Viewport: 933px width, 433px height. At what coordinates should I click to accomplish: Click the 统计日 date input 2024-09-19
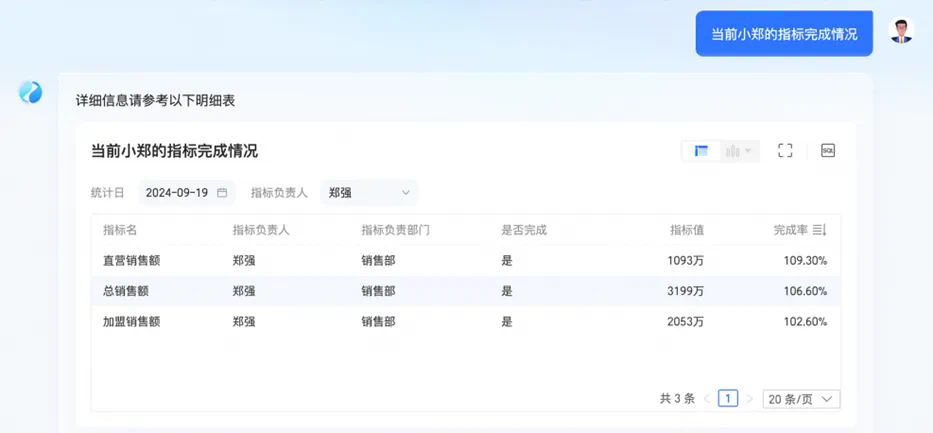(x=177, y=193)
